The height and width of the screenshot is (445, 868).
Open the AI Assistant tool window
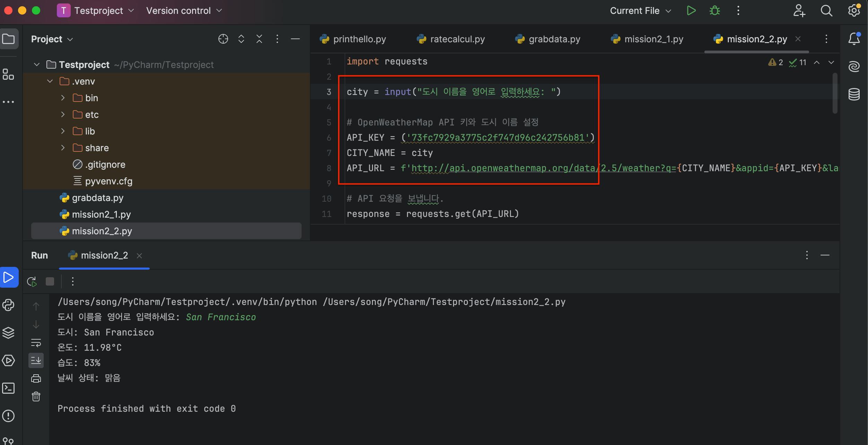click(854, 66)
